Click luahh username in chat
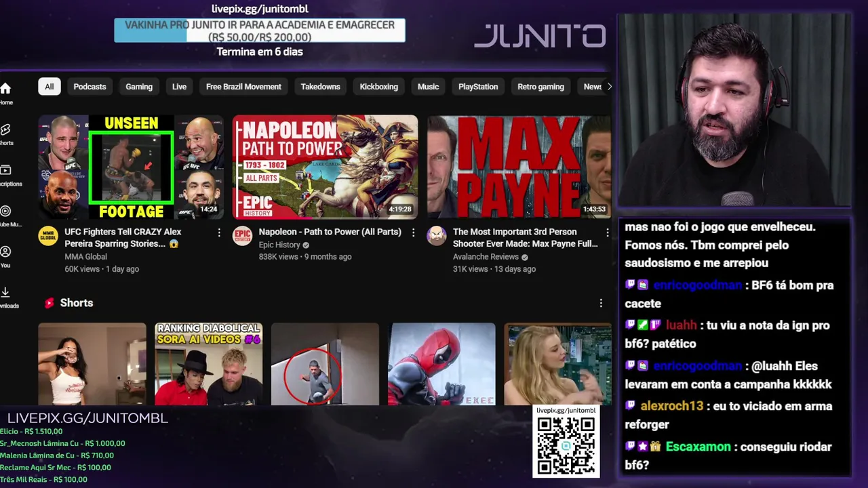The height and width of the screenshot is (488, 868). (681, 325)
